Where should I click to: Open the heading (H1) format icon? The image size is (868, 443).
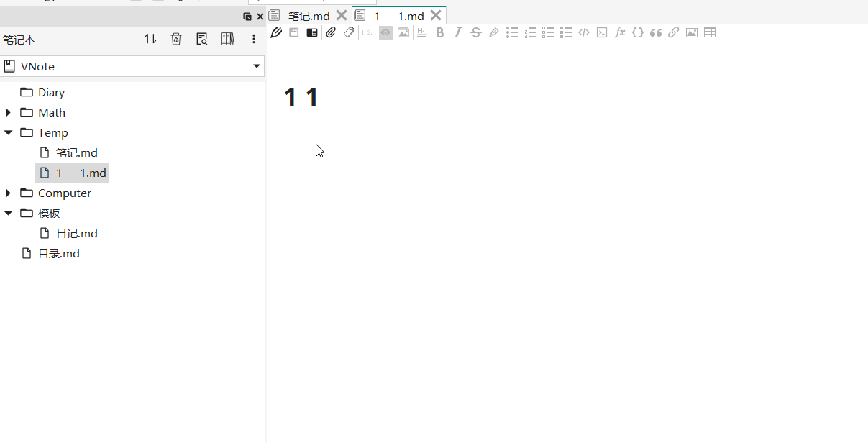tap(422, 32)
